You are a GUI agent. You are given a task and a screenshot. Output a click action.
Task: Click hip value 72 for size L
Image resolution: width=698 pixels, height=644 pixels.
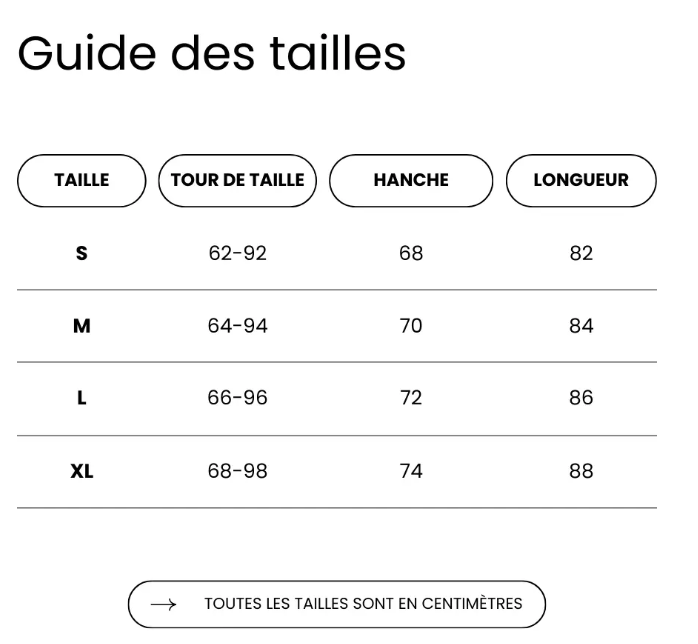coord(411,398)
